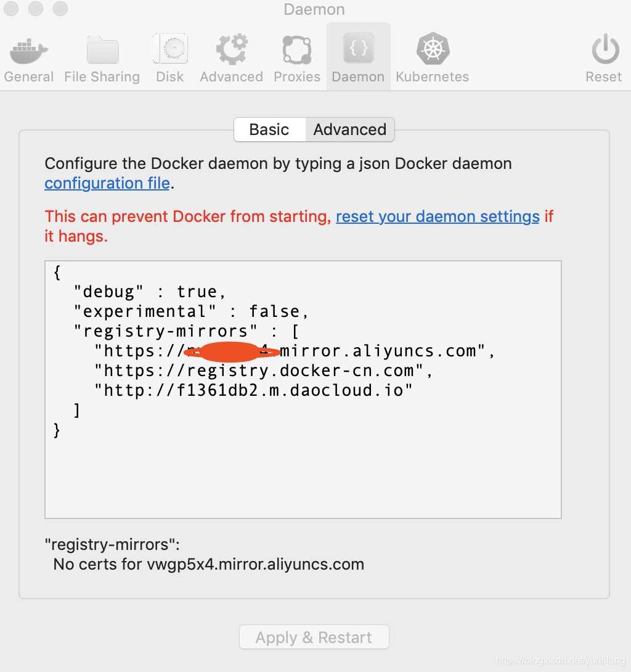The image size is (631, 672).
Task: Click the f1361db2.m.daocloud.io mirror URL
Action: coord(253,390)
